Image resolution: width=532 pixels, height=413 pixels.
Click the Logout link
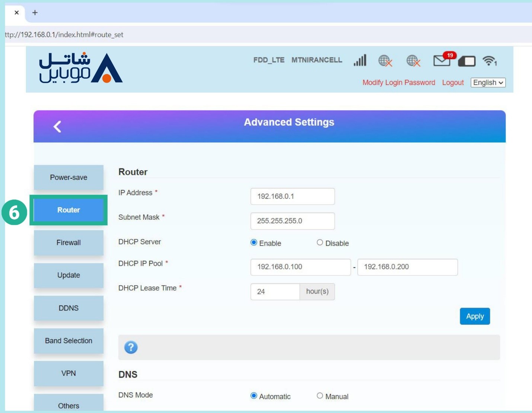(x=453, y=83)
